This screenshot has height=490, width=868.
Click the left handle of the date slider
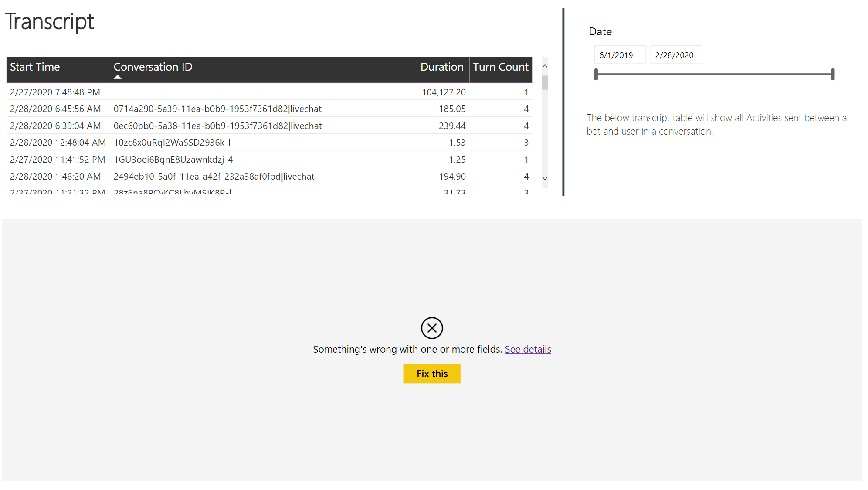point(596,74)
